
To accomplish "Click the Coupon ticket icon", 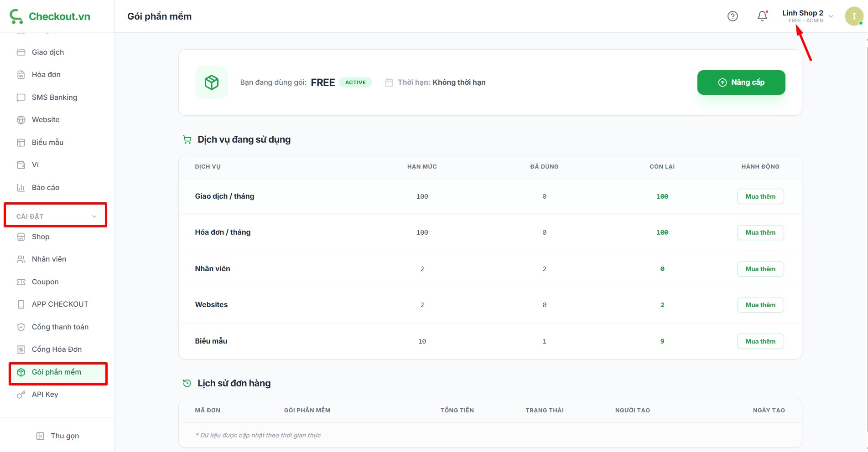I will (x=21, y=282).
